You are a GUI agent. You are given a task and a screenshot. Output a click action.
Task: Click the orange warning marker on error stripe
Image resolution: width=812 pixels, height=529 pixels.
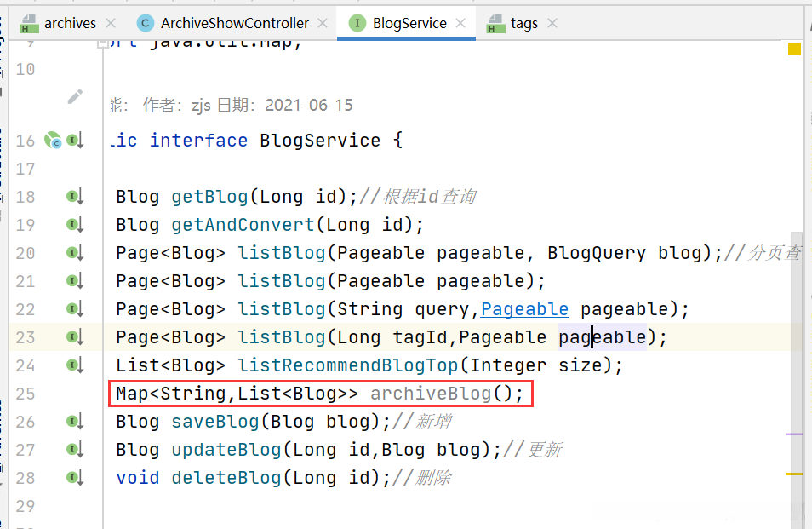tap(795, 474)
